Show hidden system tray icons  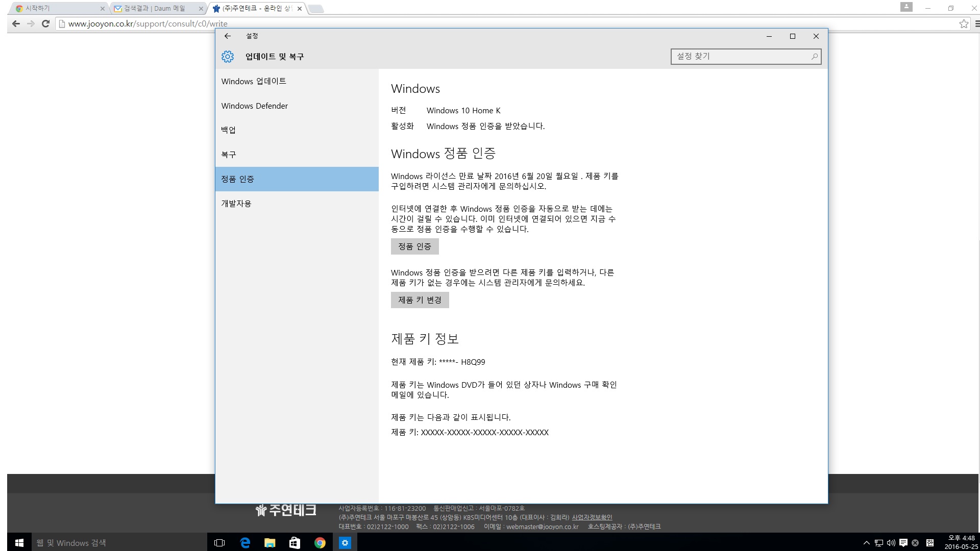(x=866, y=543)
